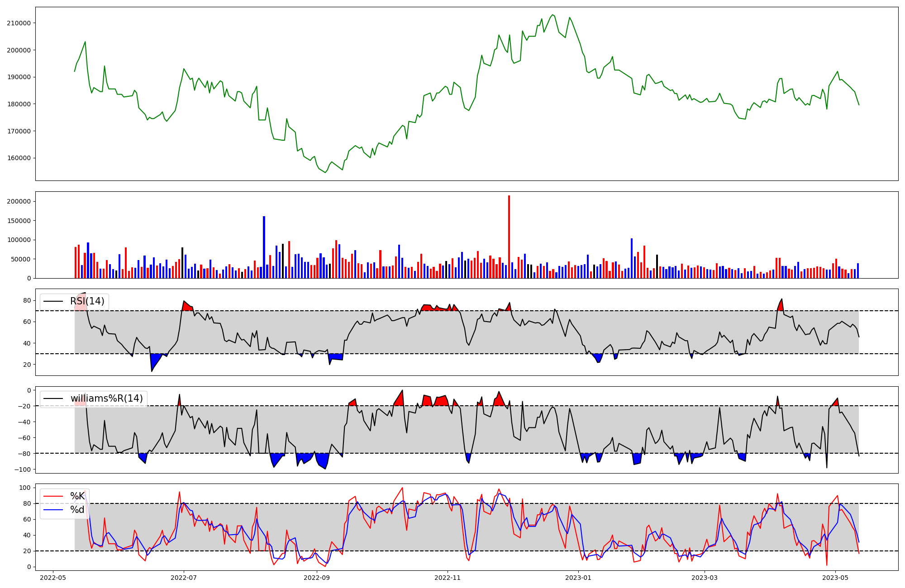Click the red %K legend entry
905x588 pixels.
click(77, 496)
